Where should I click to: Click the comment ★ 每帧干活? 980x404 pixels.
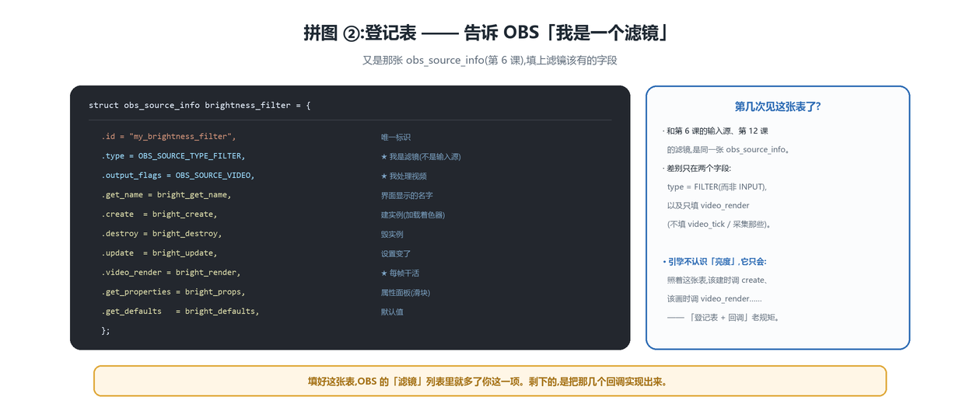click(x=400, y=273)
